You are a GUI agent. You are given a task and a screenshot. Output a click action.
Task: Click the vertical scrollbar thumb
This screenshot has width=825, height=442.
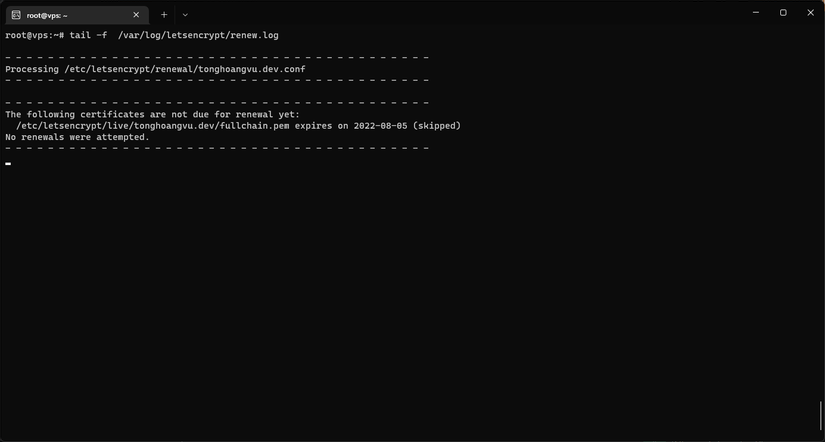click(x=820, y=416)
